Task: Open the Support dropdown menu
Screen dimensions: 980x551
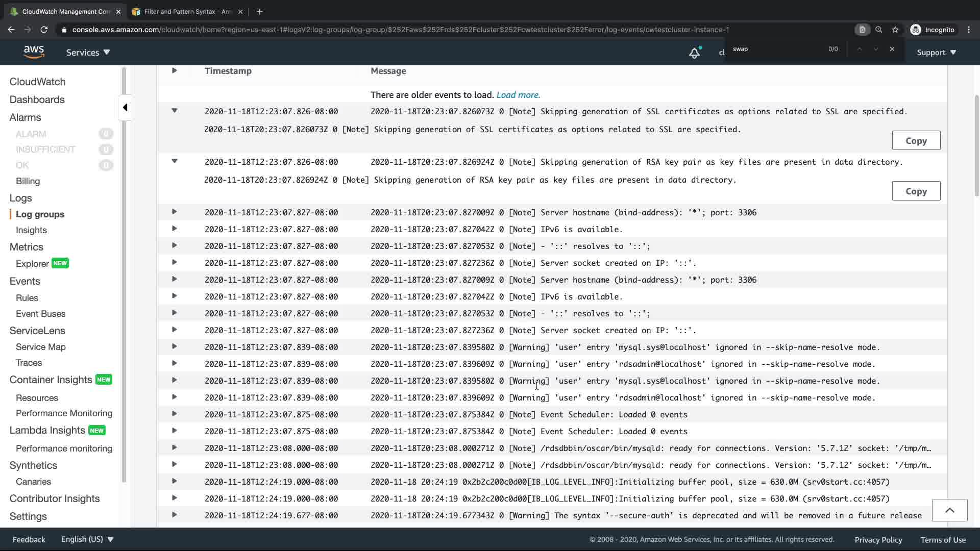Action: (x=936, y=53)
